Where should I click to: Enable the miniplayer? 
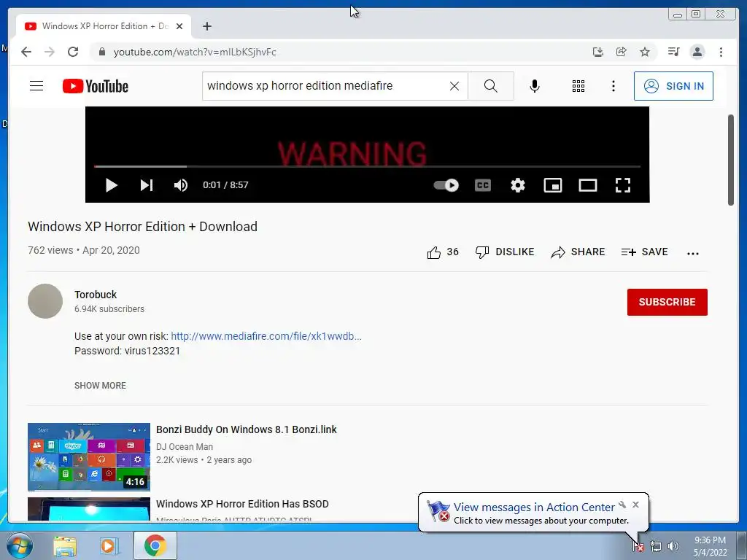[553, 185]
